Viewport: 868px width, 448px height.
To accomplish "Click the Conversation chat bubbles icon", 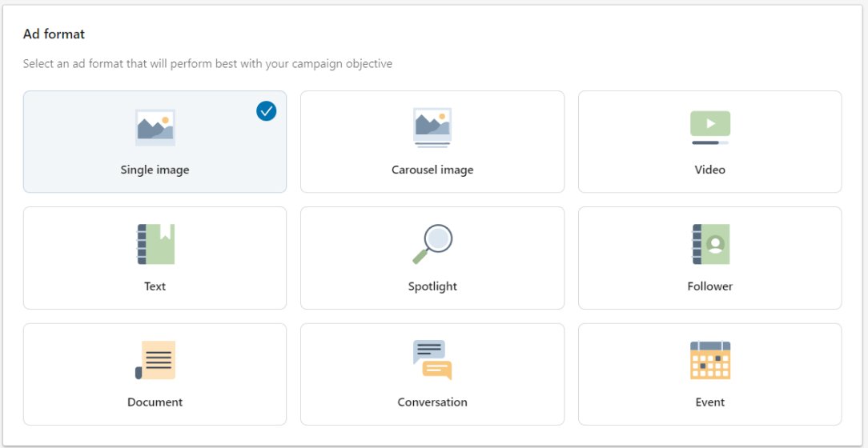I will tap(432, 360).
